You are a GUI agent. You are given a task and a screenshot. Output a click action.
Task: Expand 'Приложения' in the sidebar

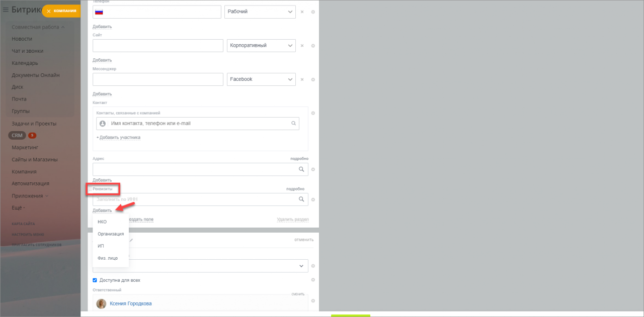(x=30, y=196)
